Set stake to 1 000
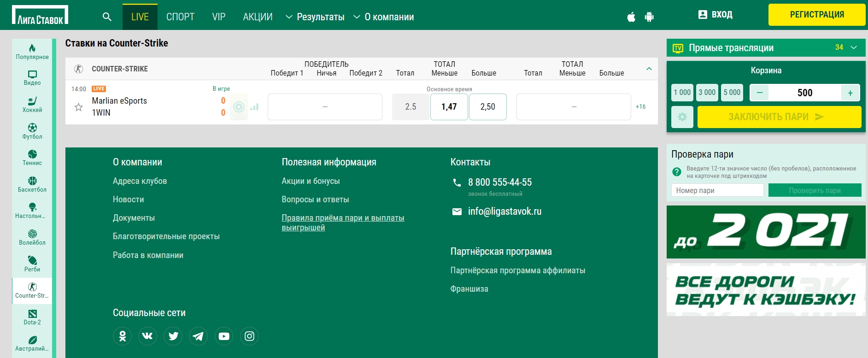The image size is (868, 358). (x=682, y=93)
